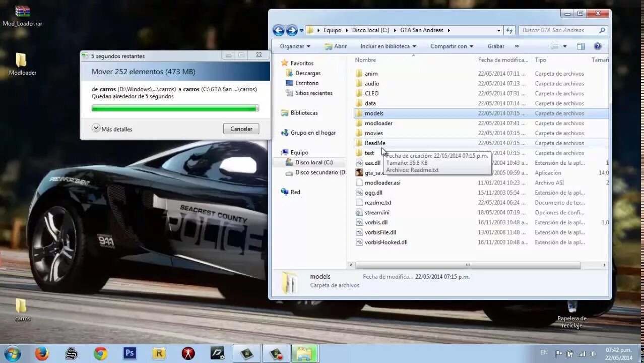The width and height of the screenshot is (644, 363).
Task: Select the anim folder
Action: [x=371, y=74]
